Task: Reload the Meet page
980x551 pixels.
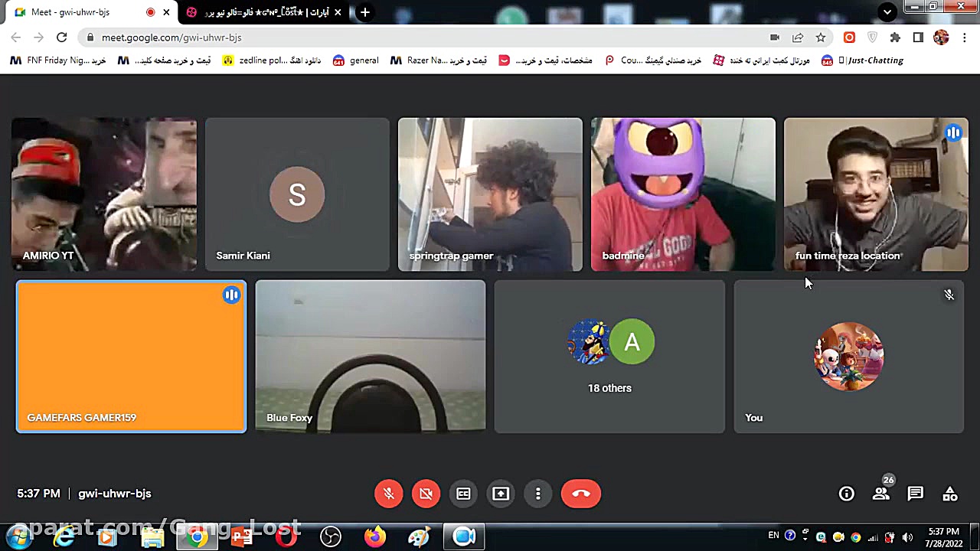Action: pos(62,37)
